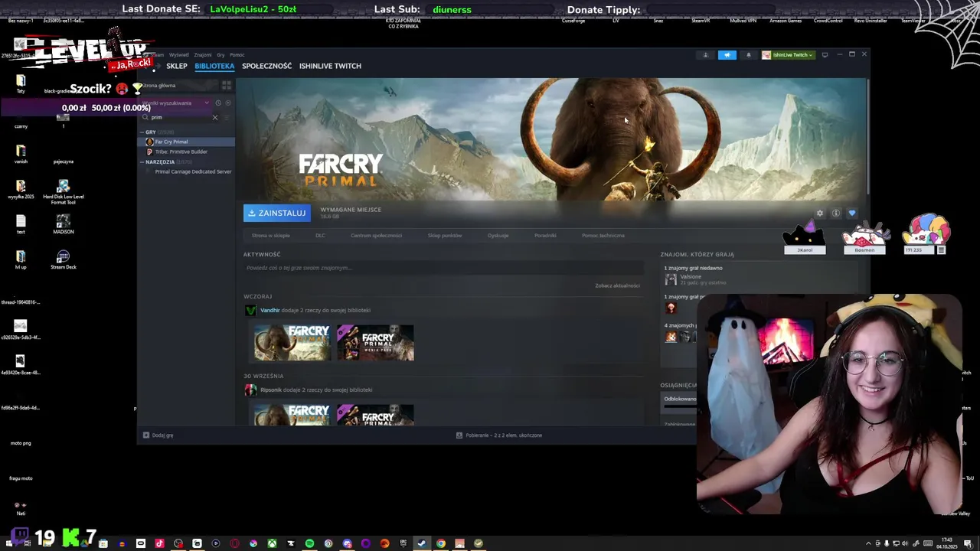Switch library to grid collections view

point(227,85)
